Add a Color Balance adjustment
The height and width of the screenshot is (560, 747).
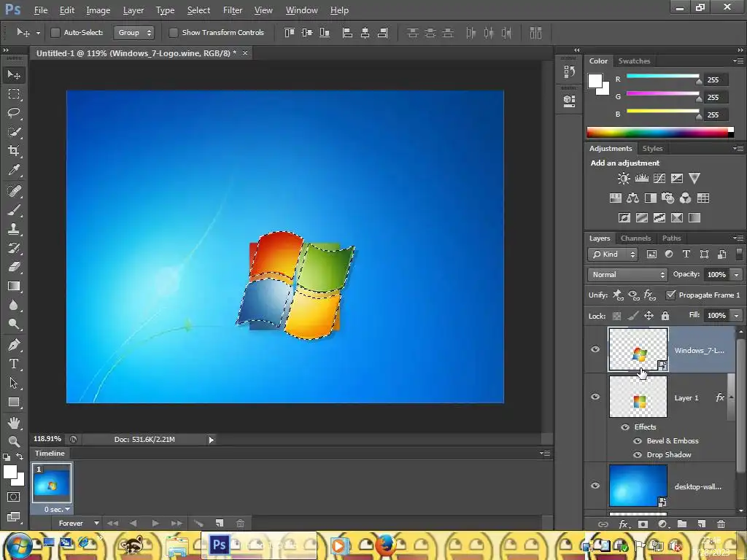click(632, 198)
